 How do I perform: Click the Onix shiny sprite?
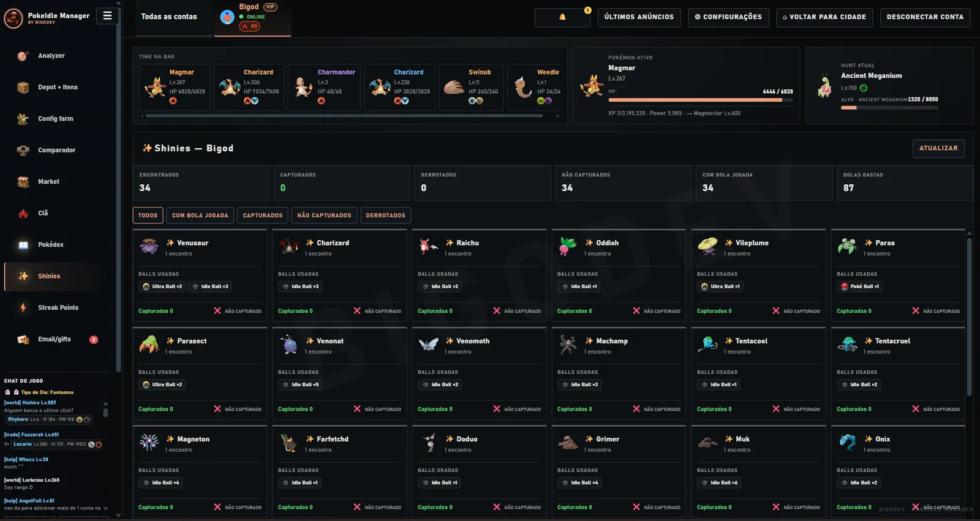847,442
